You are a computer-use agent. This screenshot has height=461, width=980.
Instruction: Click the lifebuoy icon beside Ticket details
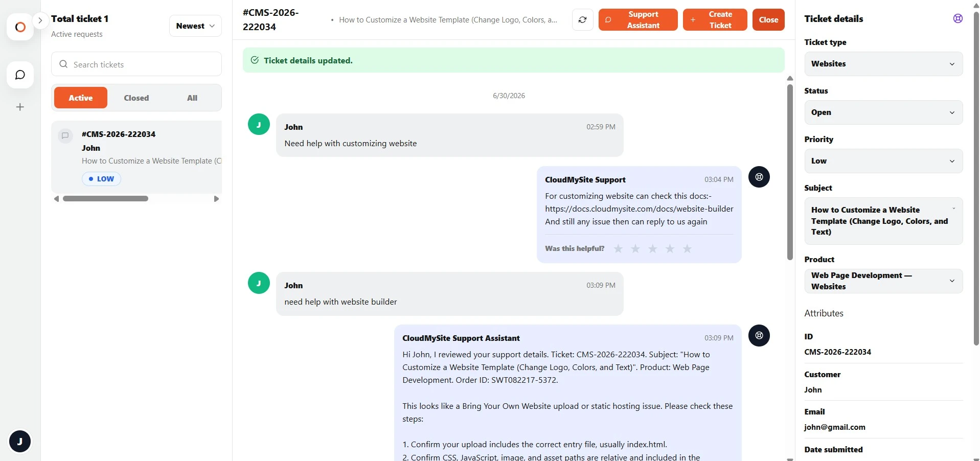(x=958, y=18)
